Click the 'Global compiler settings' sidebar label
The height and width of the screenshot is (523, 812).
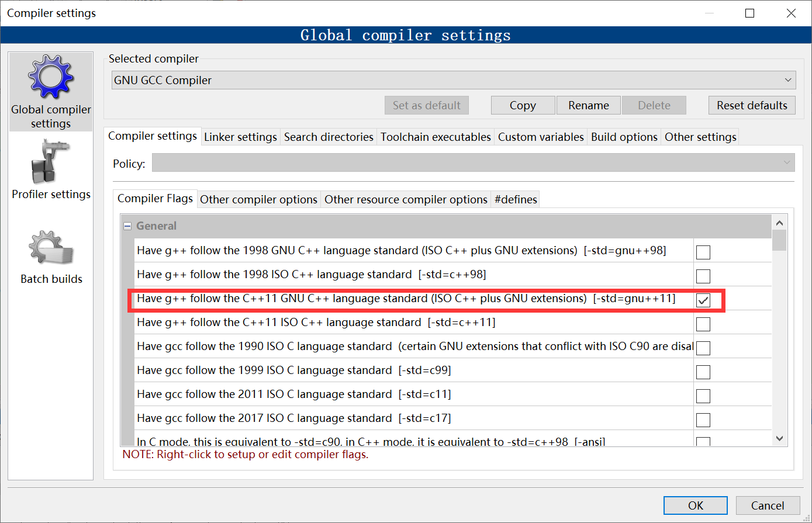pyautogui.click(x=51, y=116)
